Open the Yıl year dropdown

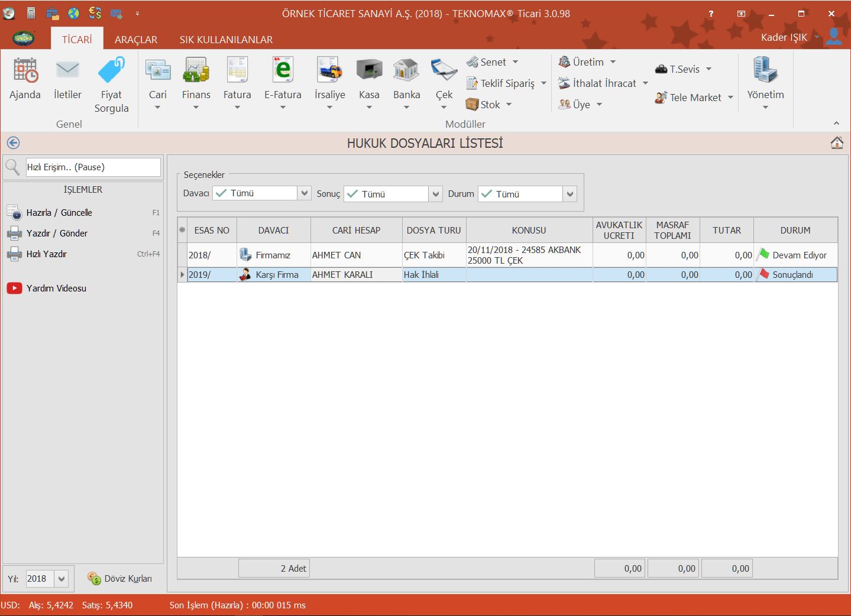point(62,579)
